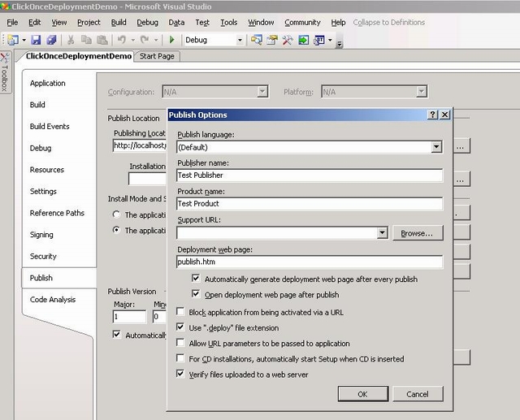Click Cancel in Publish Options dialog
Screen dimensions: 520x420
[418, 394]
